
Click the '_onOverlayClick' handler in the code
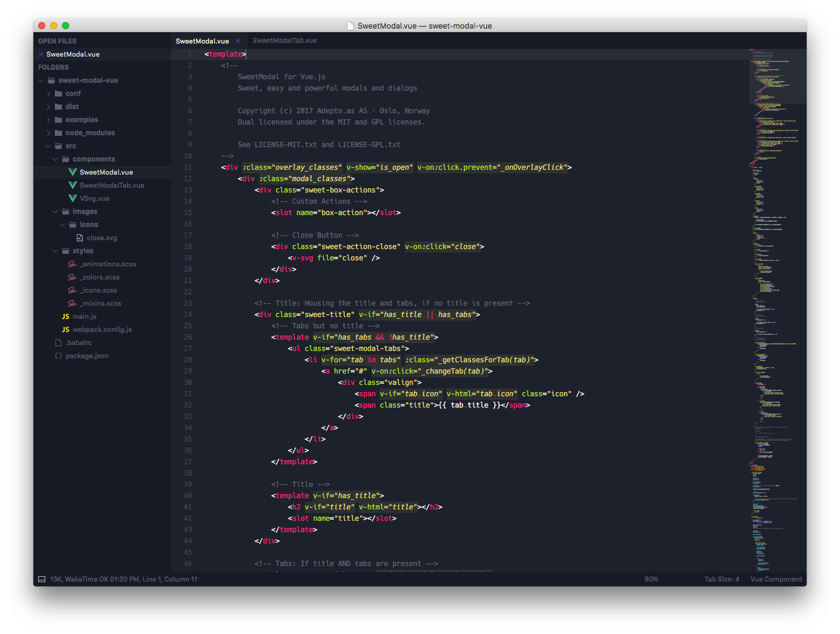[x=533, y=167]
